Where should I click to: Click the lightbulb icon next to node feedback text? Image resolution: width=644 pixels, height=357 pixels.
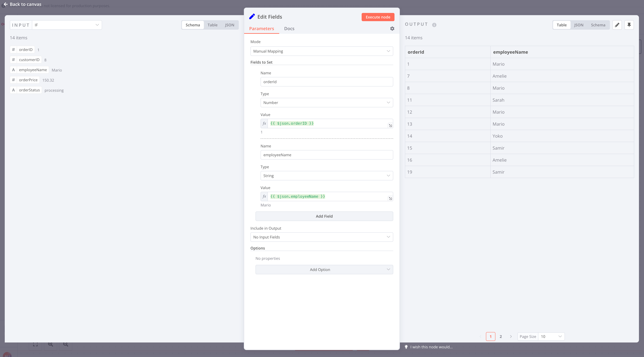406,347
